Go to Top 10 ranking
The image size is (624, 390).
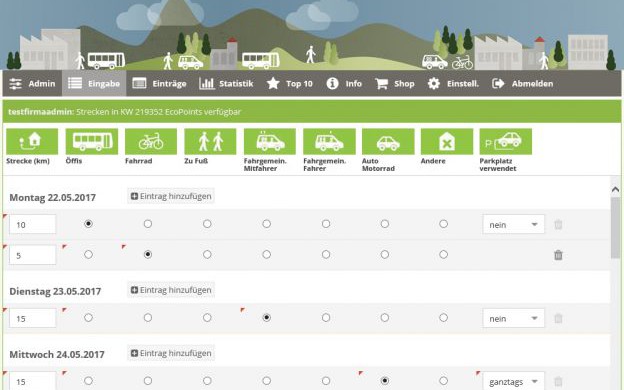click(290, 84)
